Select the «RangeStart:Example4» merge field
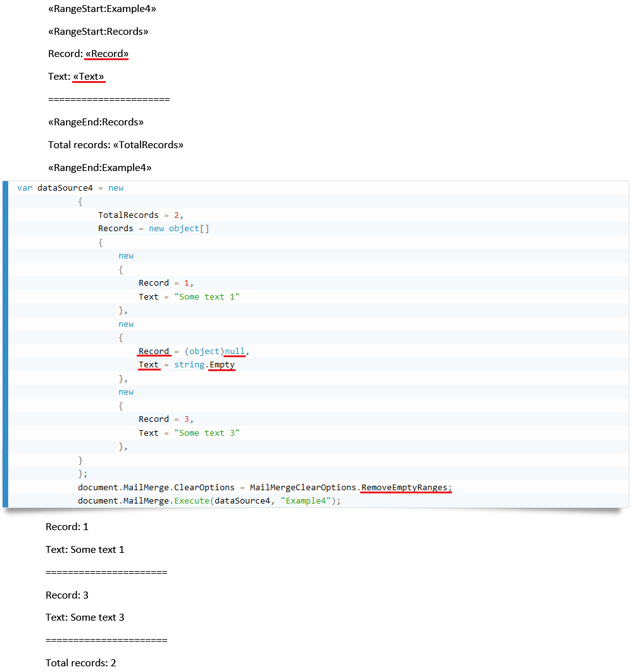 (x=101, y=9)
